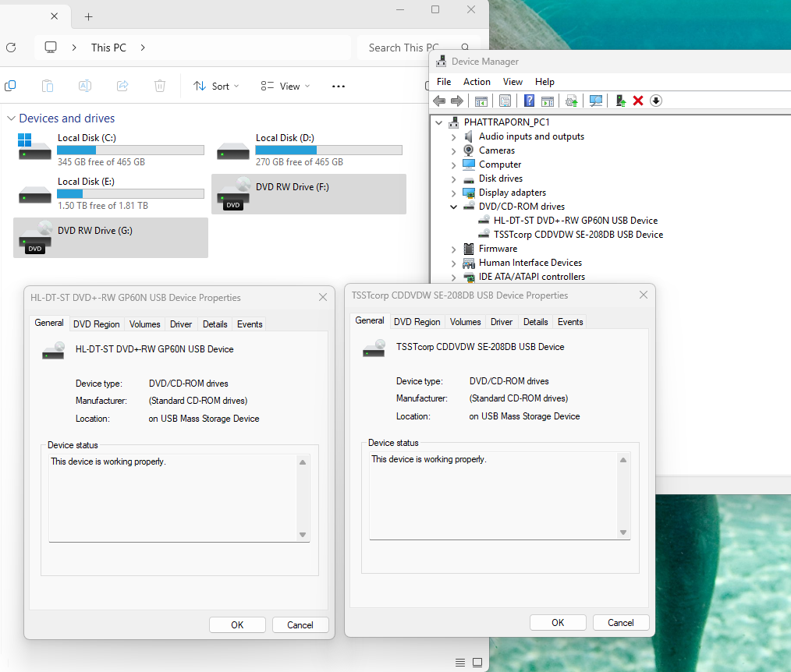Open Driver tab in TSSTcorp properties
This screenshot has height=672, width=791.
(x=502, y=322)
